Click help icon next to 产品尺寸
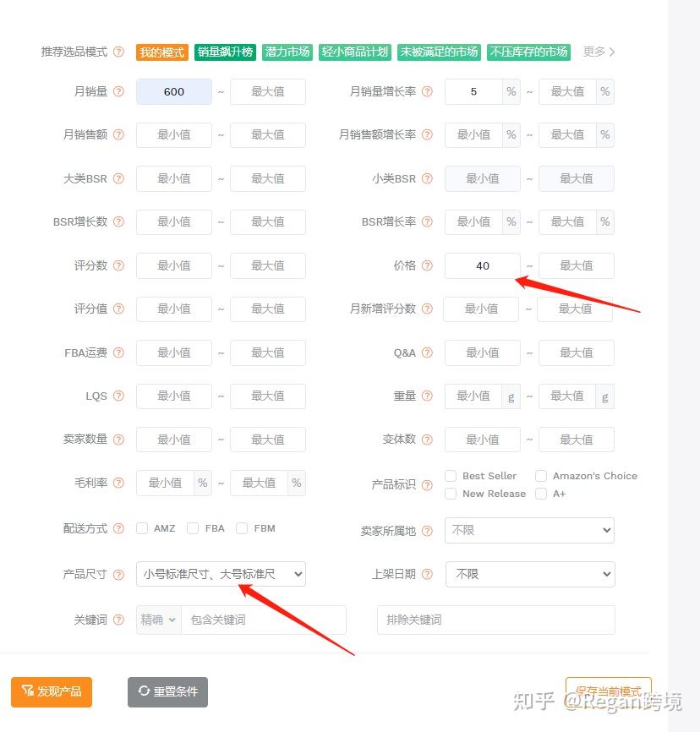The image size is (700, 732). 119,574
